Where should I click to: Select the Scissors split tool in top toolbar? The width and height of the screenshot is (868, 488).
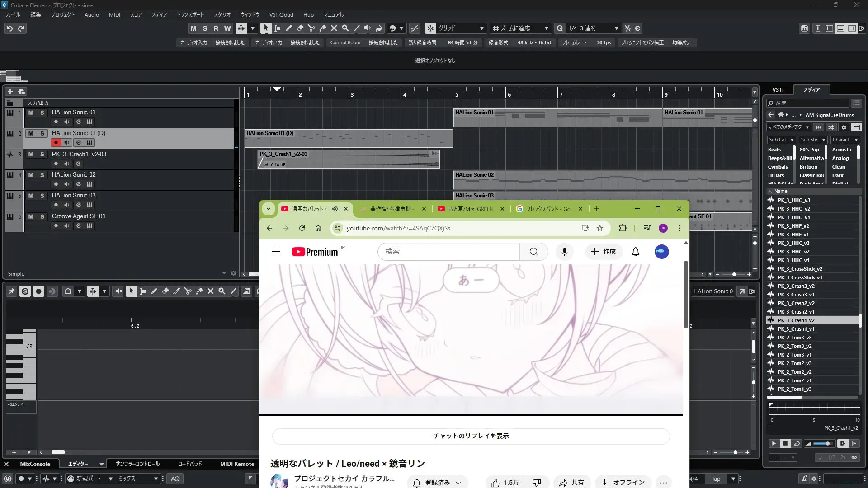(311, 28)
